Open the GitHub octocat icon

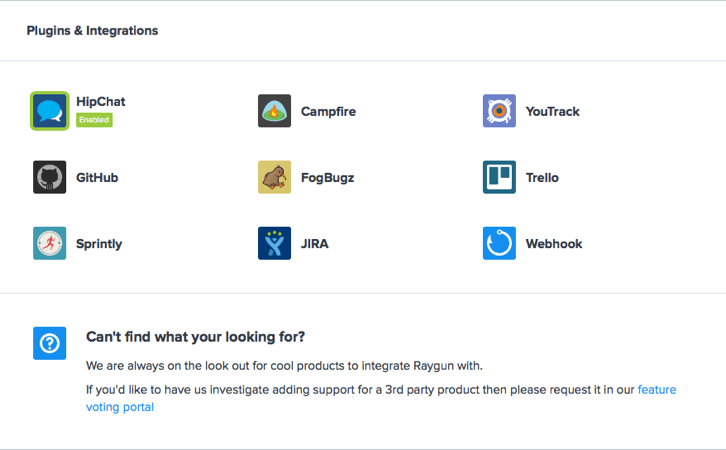(50, 177)
